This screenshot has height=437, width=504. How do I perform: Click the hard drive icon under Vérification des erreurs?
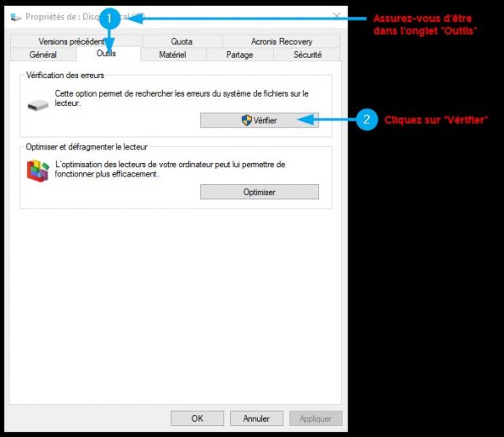pyautogui.click(x=39, y=104)
